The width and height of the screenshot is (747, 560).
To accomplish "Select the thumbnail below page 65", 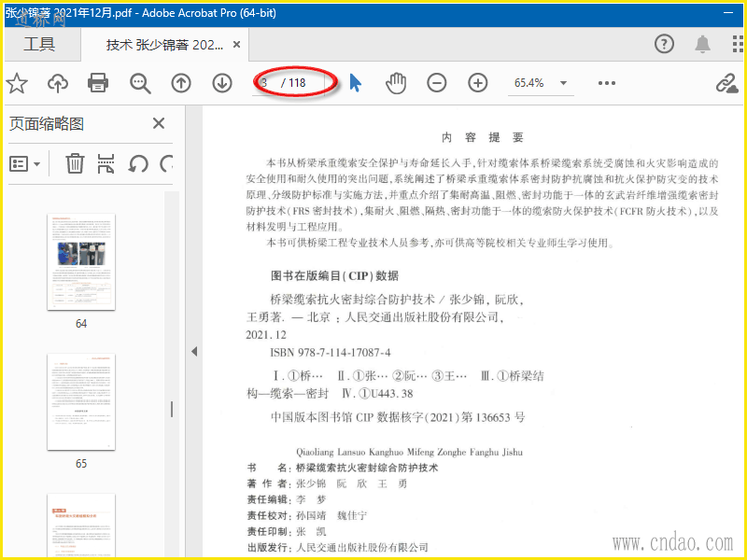I will coord(81,525).
